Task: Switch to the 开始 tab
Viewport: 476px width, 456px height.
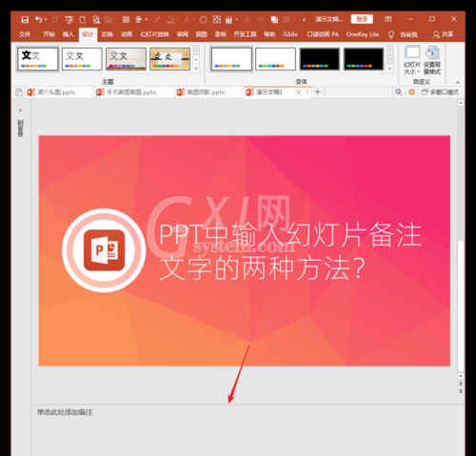Action: coord(49,34)
